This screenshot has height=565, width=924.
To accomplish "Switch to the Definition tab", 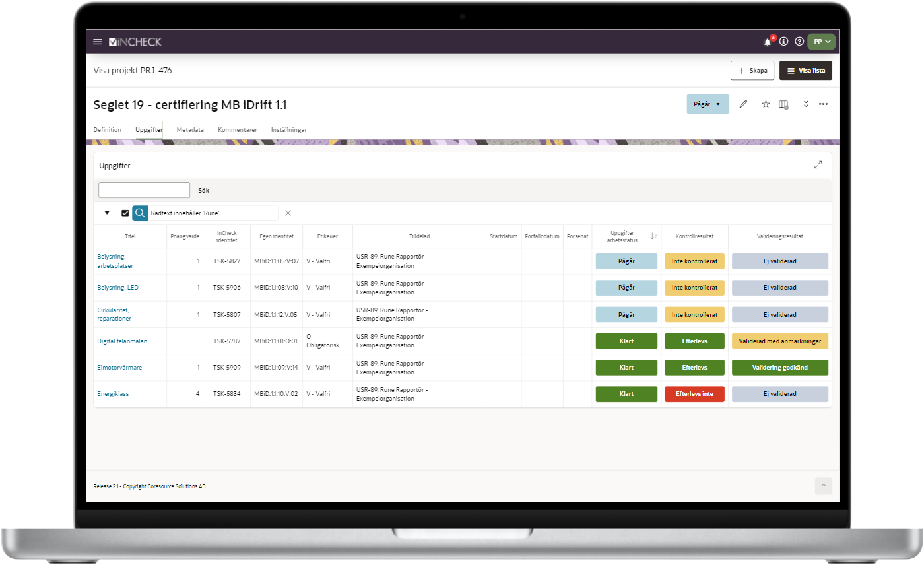I will (108, 130).
